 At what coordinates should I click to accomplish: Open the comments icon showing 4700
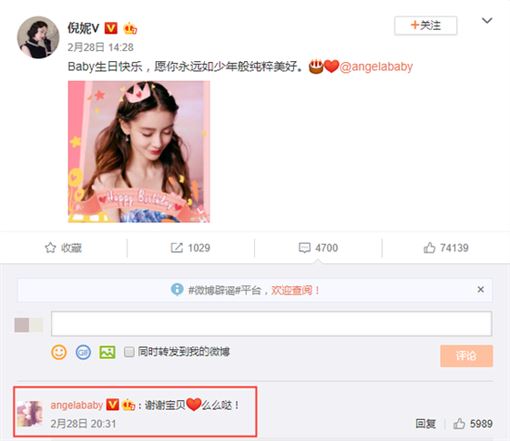click(304, 248)
